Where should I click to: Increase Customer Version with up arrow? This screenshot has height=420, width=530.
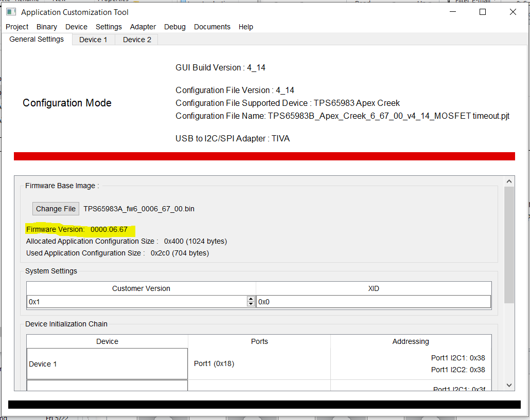pos(251,299)
